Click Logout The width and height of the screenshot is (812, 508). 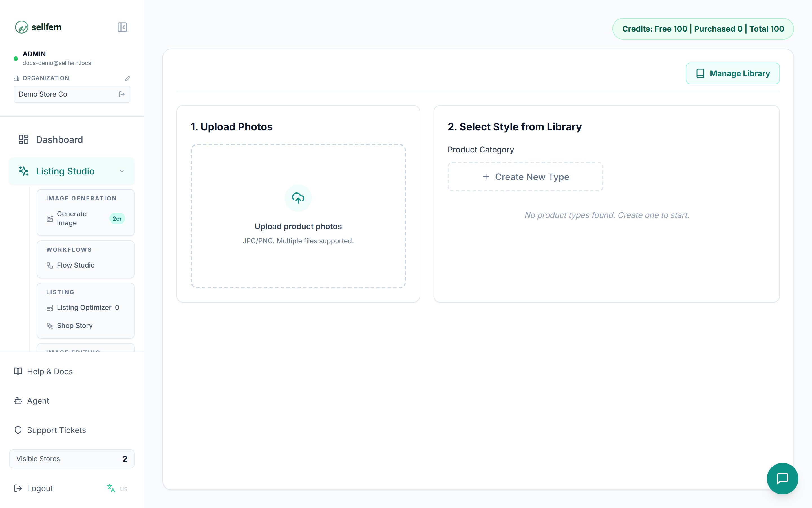pos(34,488)
